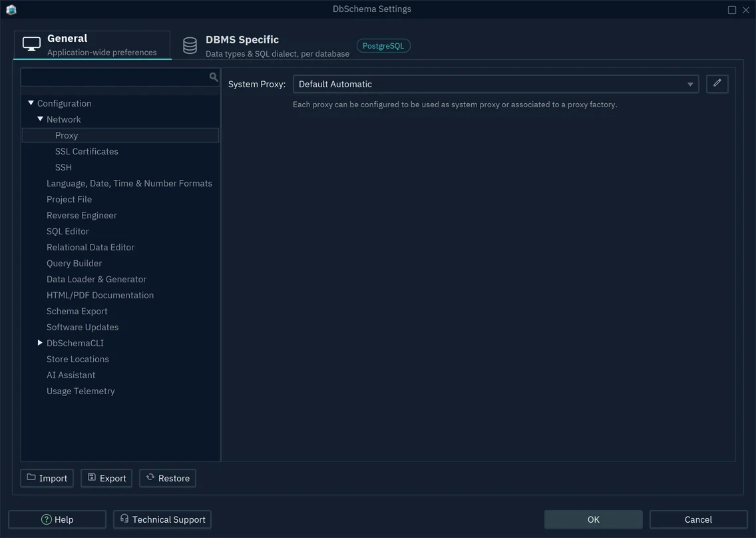The height and width of the screenshot is (538, 756).
Task: Open Help
Action: [x=57, y=519]
